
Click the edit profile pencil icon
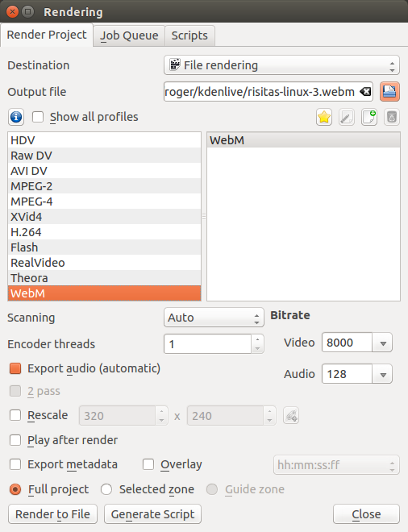pyautogui.click(x=346, y=118)
